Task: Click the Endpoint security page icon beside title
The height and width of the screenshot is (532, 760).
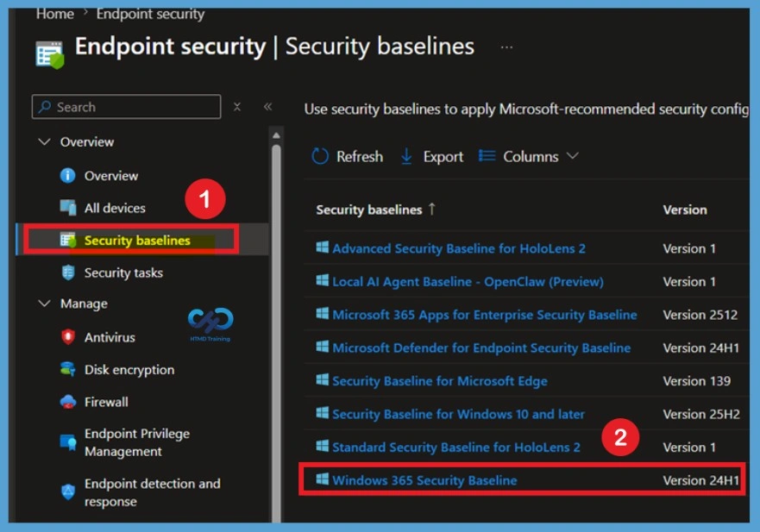Action: coord(50,54)
